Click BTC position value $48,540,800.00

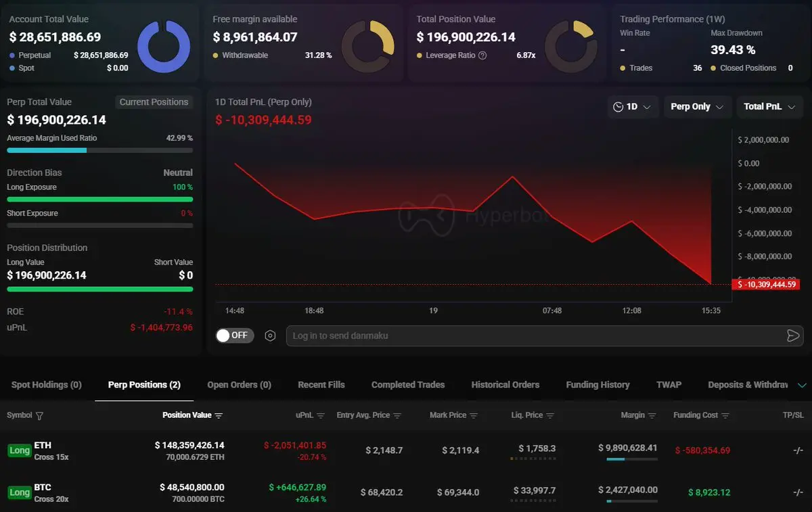[192, 487]
